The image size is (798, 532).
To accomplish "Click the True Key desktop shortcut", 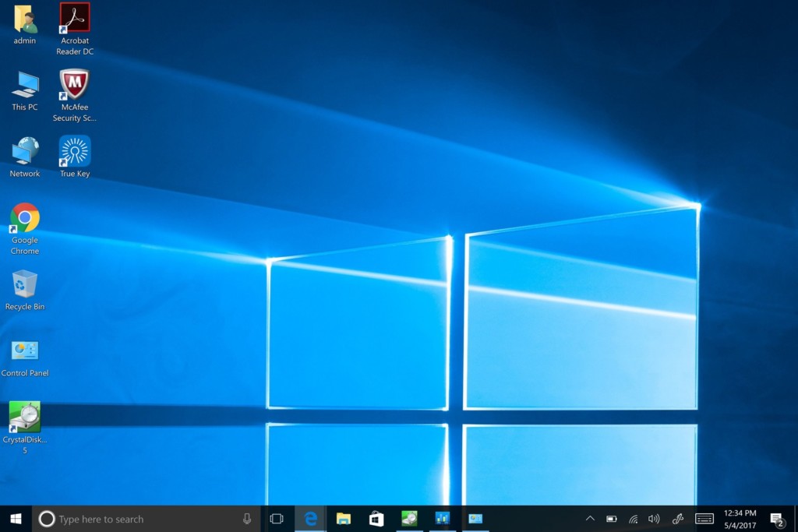I will point(75,156).
